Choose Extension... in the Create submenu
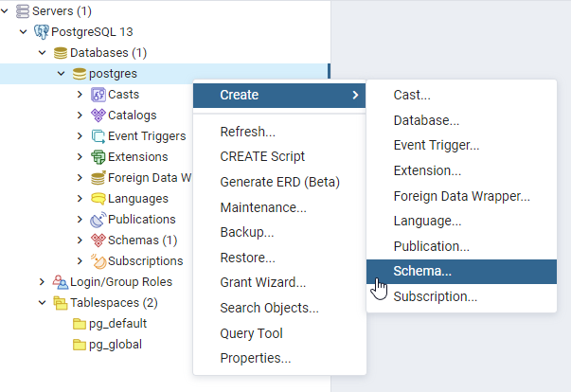571x392 pixels. (x=427, y=171)
